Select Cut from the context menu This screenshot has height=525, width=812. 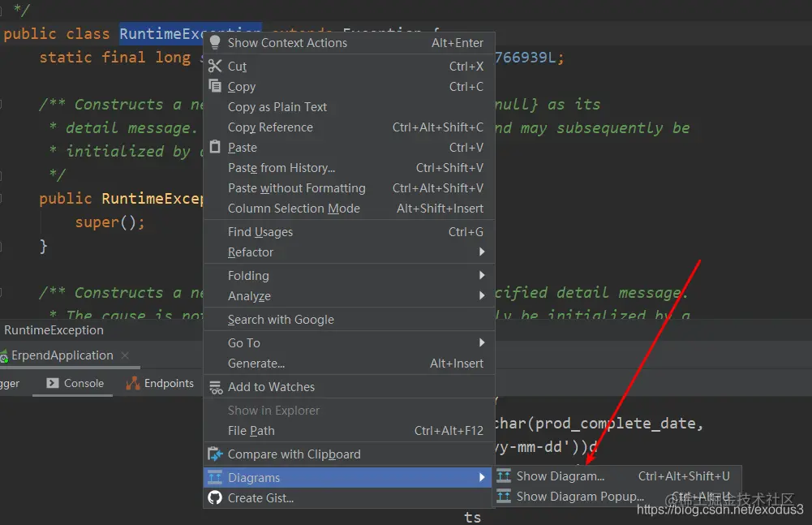[350, 67]
